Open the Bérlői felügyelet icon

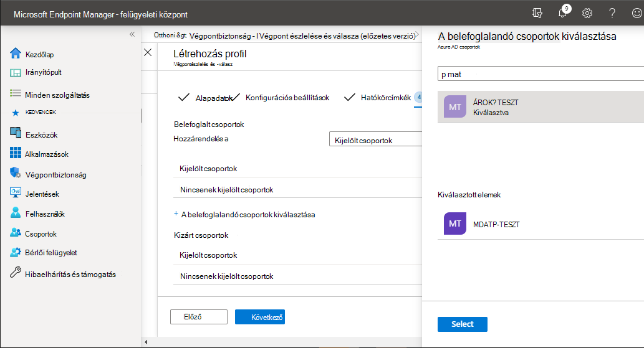tap(16, 252)
